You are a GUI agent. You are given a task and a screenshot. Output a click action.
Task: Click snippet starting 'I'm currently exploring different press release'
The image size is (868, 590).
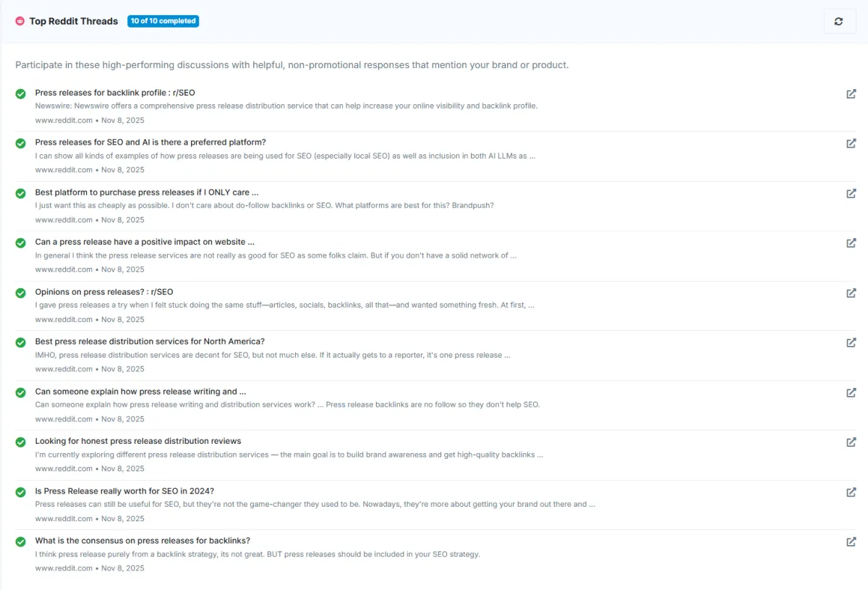click(289, 455)
